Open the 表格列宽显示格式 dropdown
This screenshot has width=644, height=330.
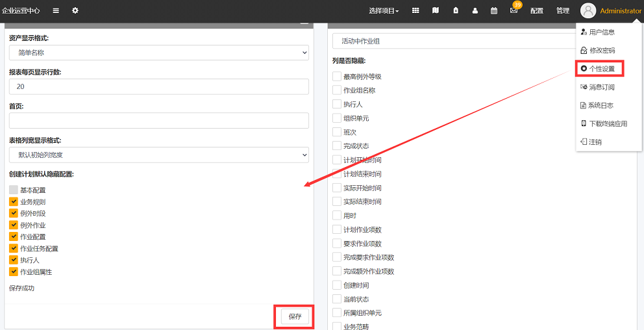coord(159,155)
